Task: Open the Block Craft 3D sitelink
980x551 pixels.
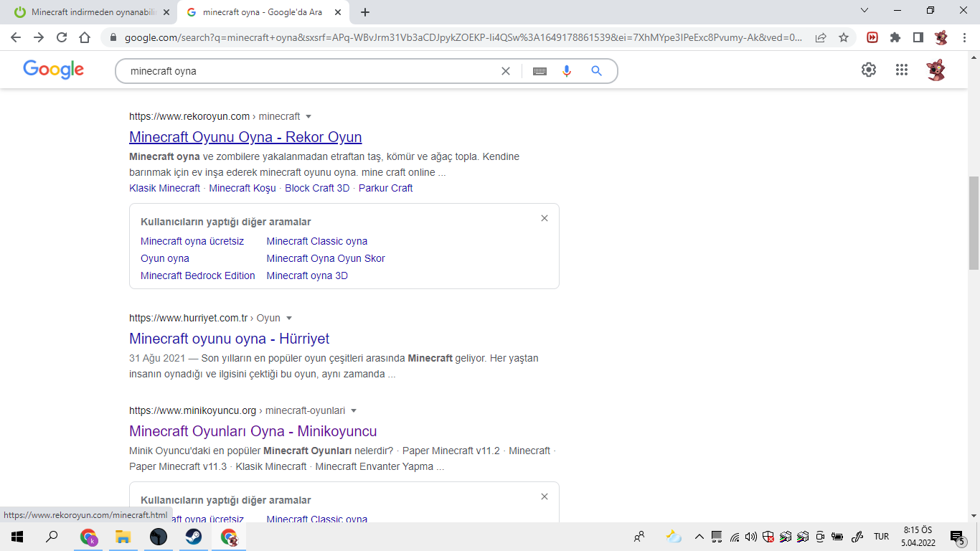Action: point(317,188)
